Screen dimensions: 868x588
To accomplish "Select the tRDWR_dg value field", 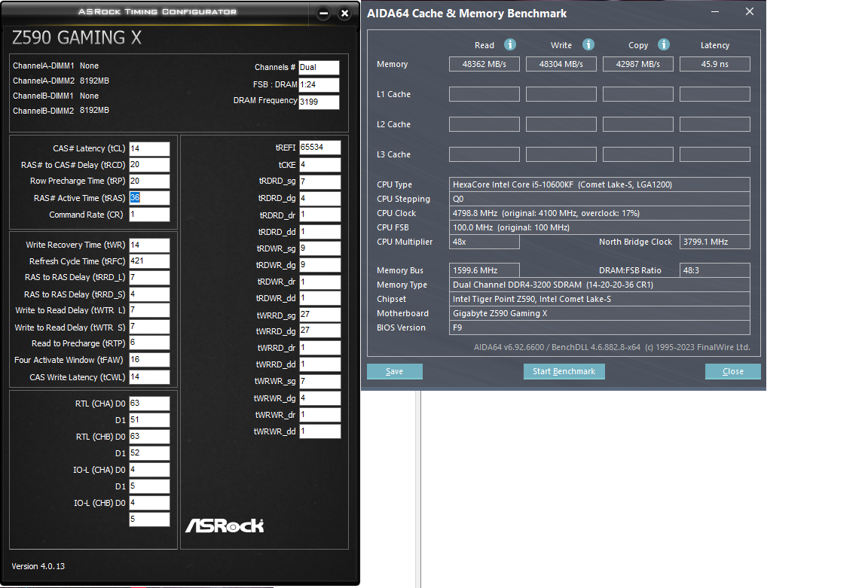I will (320, 265).
